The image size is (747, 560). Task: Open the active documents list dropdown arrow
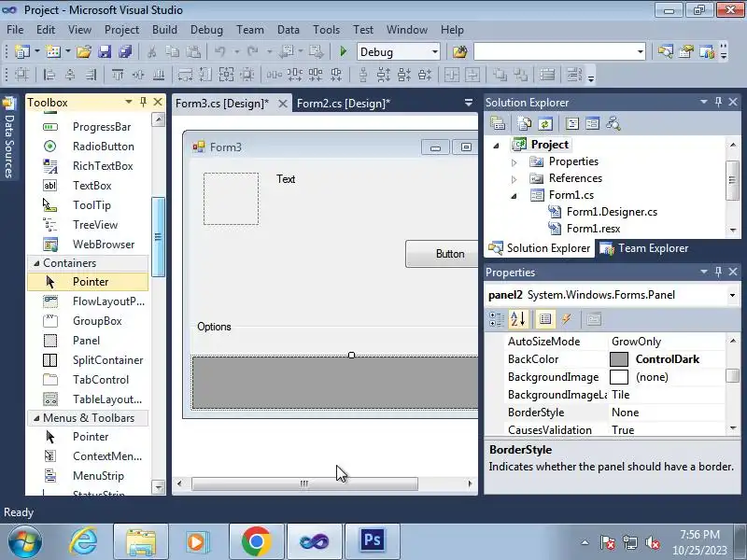(469, 103)
